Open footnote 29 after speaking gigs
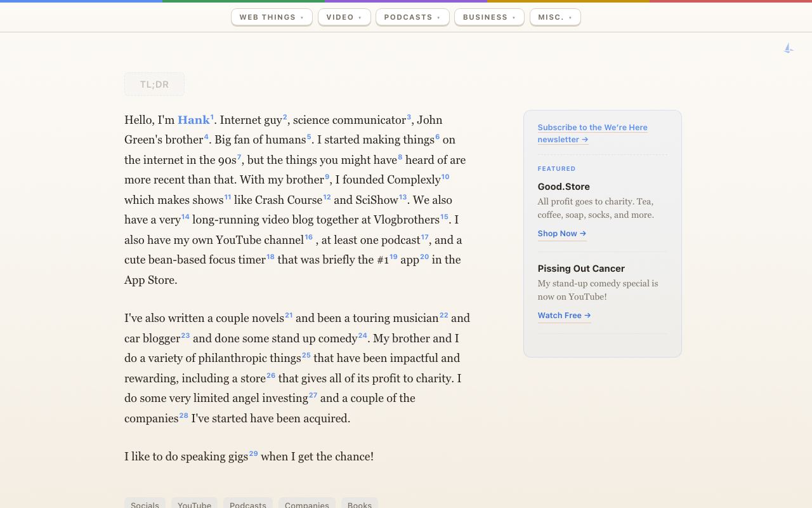This screenshot has width=812, height=508. [x=253, y=453]
